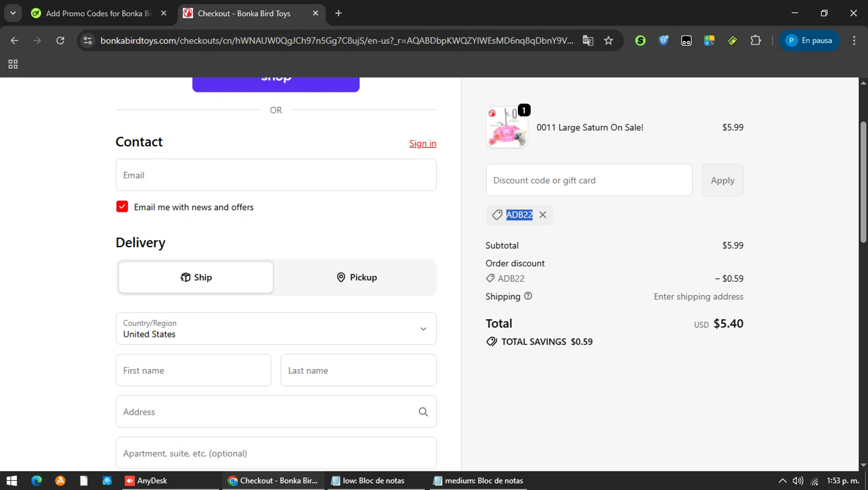Open the volume control in system tray
868x490 pixels.
[x=798, y=481]
